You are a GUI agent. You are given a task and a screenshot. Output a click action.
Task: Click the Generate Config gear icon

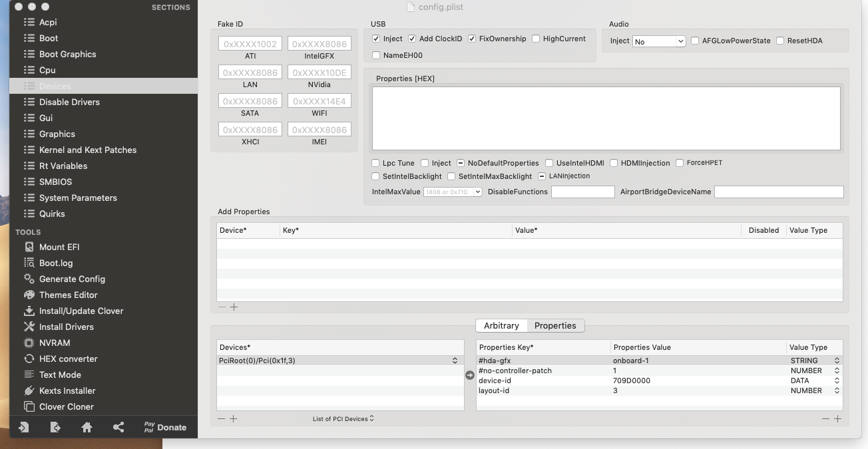click(x=29, y=279)
